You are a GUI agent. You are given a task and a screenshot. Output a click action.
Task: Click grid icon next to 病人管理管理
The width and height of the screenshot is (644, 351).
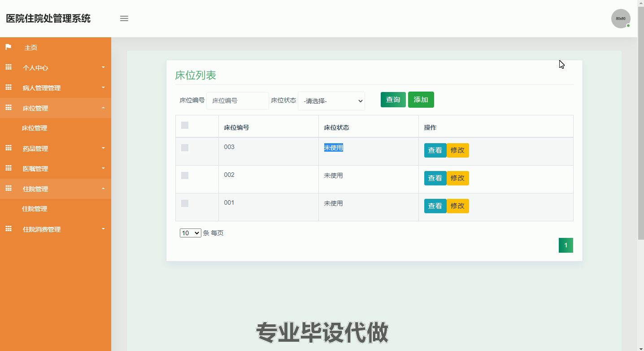(9, 88)
